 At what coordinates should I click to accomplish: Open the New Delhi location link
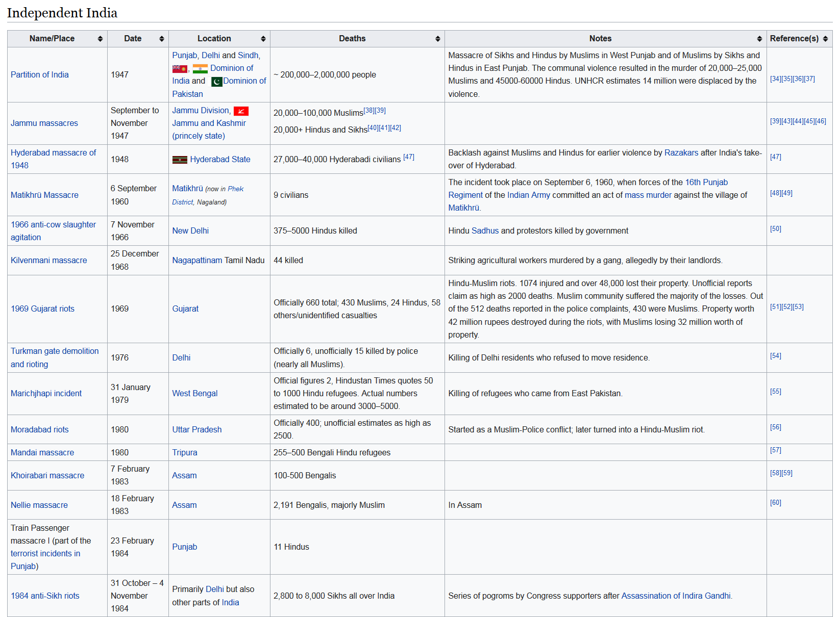tap(190, 230)
